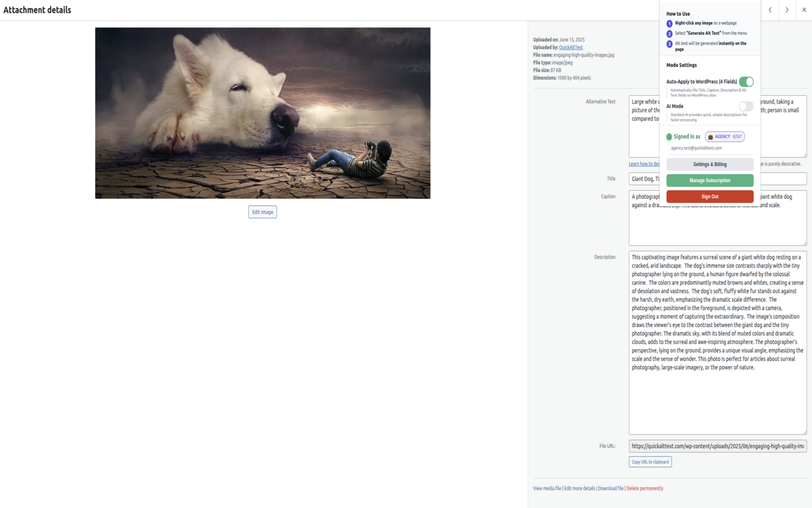Open Settings & Billing

710,164
